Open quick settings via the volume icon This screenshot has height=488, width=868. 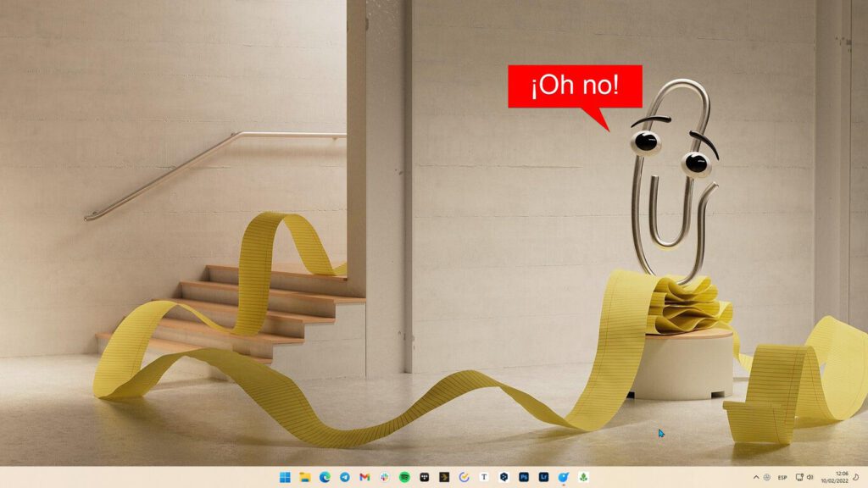[x=810, y=475]
